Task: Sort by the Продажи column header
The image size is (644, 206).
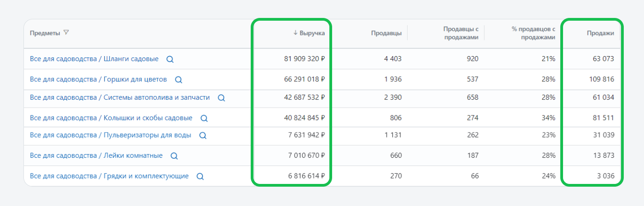Action: pyautogui.click(x=600, y=33)
